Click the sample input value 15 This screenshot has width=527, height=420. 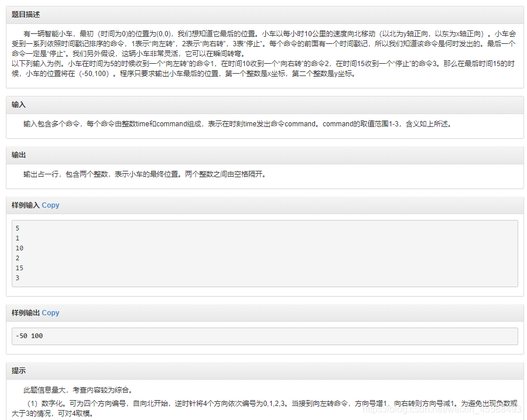point(19,268)
